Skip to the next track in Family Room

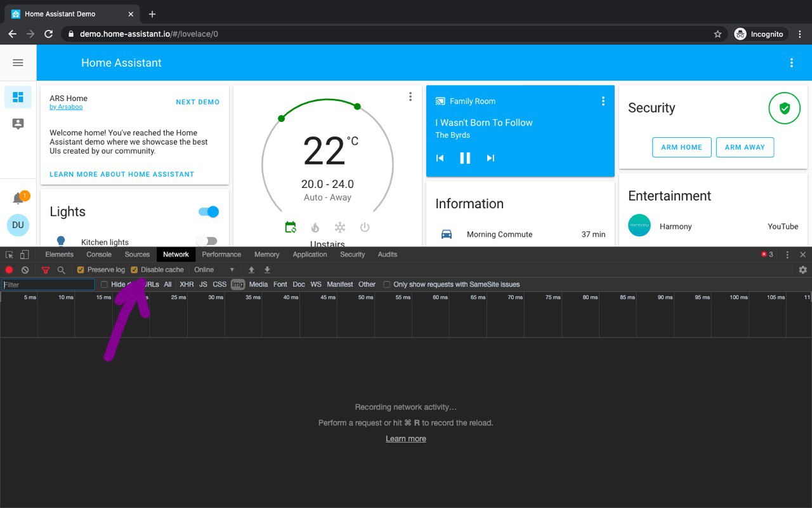(490, 158)
